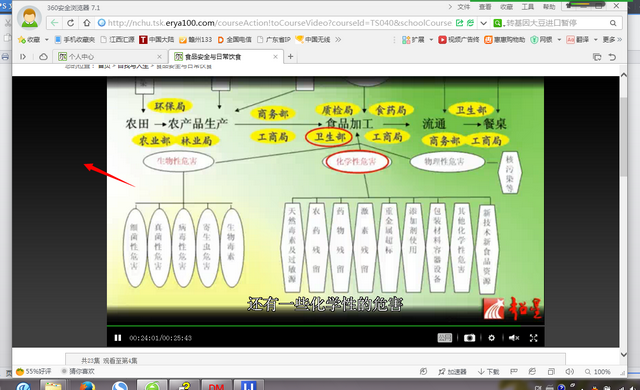Pause the video playback
The image size is (640, 390).
(x=118, y=338)
